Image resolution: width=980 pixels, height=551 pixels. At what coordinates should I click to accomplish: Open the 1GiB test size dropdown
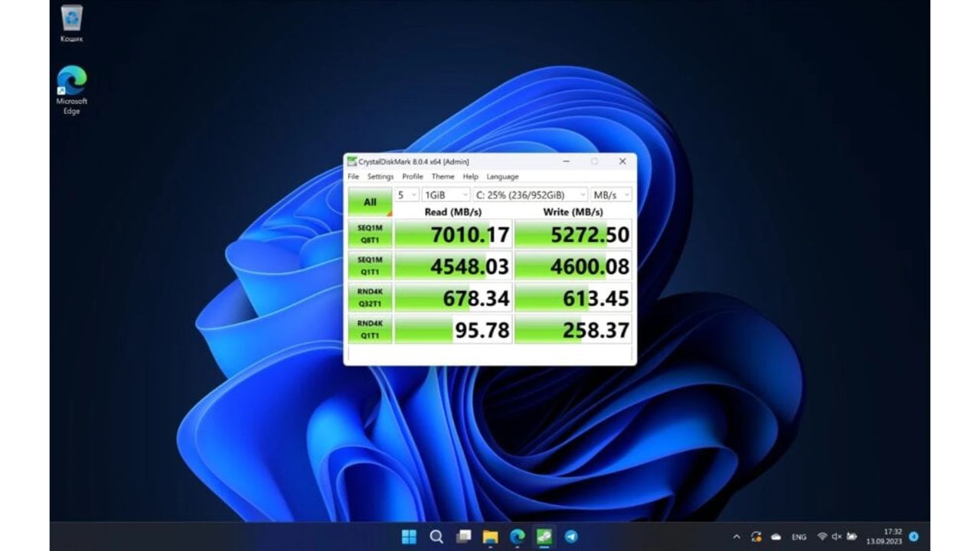click(446, 195)
